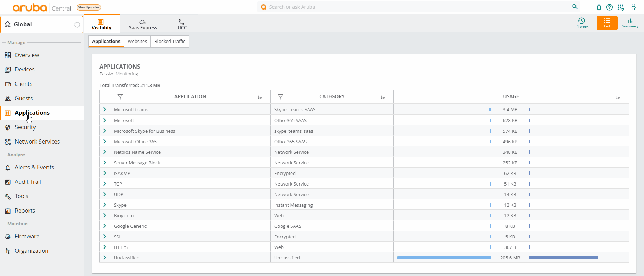Expand the Microsoft Skype for Business row

105,131
